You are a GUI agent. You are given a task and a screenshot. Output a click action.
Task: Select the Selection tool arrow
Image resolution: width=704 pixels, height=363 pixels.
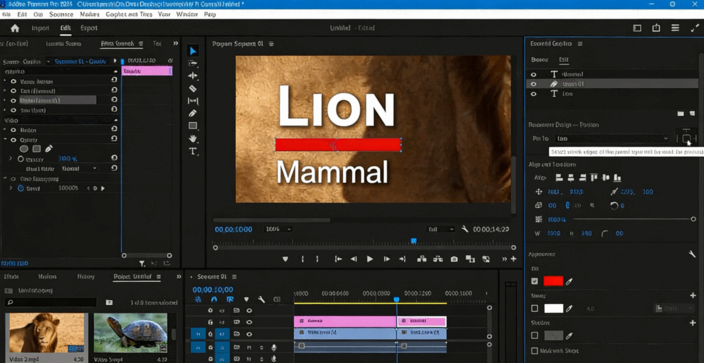193,51
